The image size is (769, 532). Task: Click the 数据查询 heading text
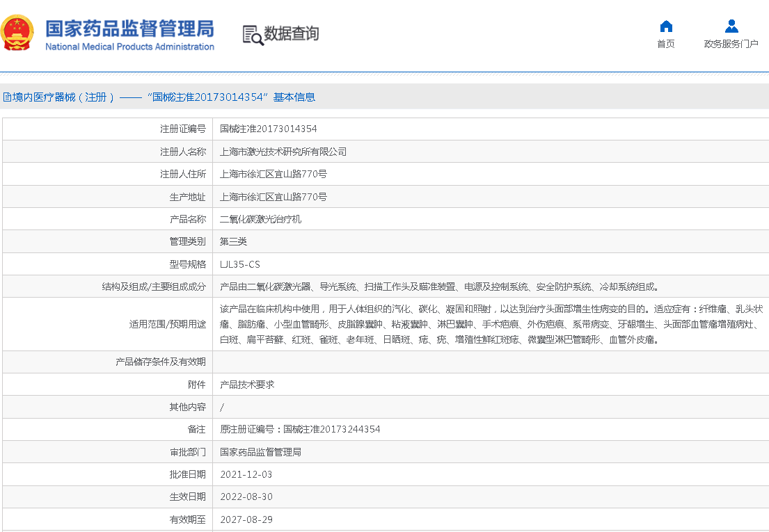click(291, 33)
